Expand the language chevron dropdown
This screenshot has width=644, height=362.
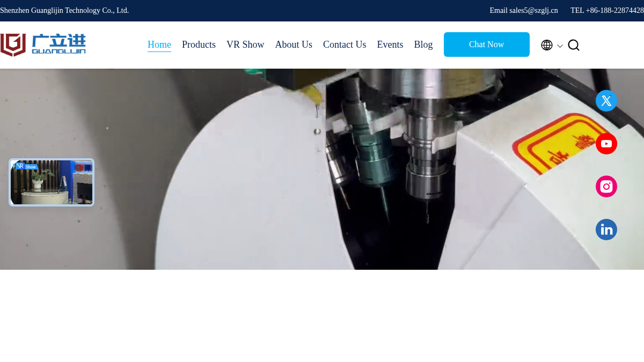pyautogui.click(x=560, y=46)
